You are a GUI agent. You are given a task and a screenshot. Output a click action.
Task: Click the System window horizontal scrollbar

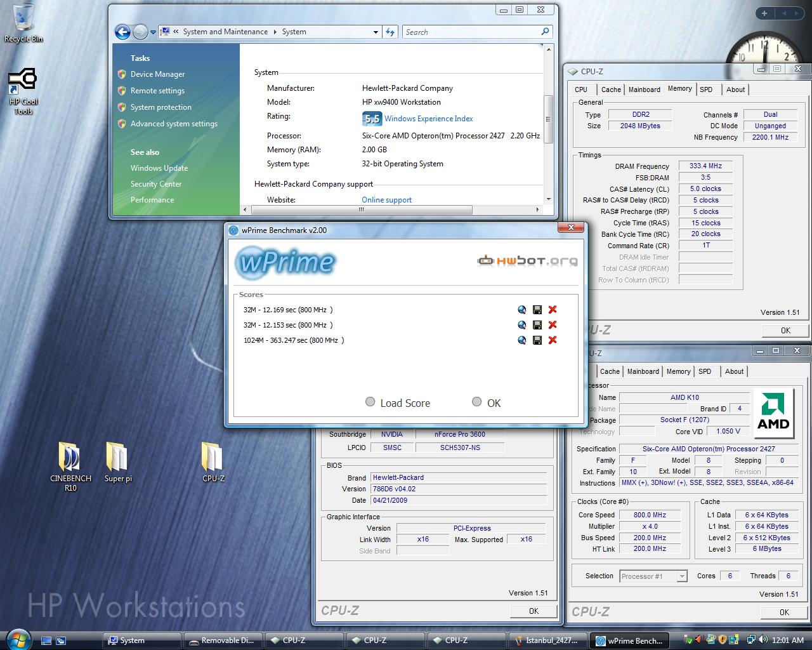(x=362, y=209)
